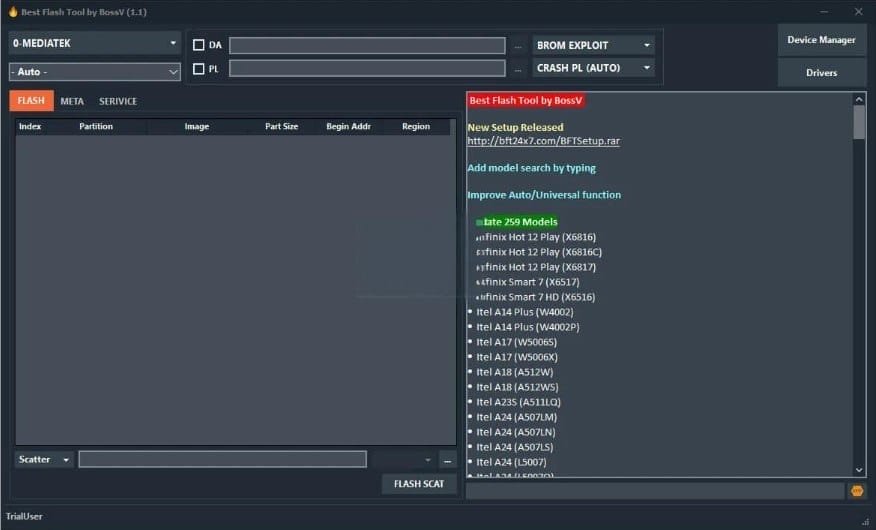Screen dimensions: 876x530
Task: Click the PL file path field
Action: click(x=367, y=68)
